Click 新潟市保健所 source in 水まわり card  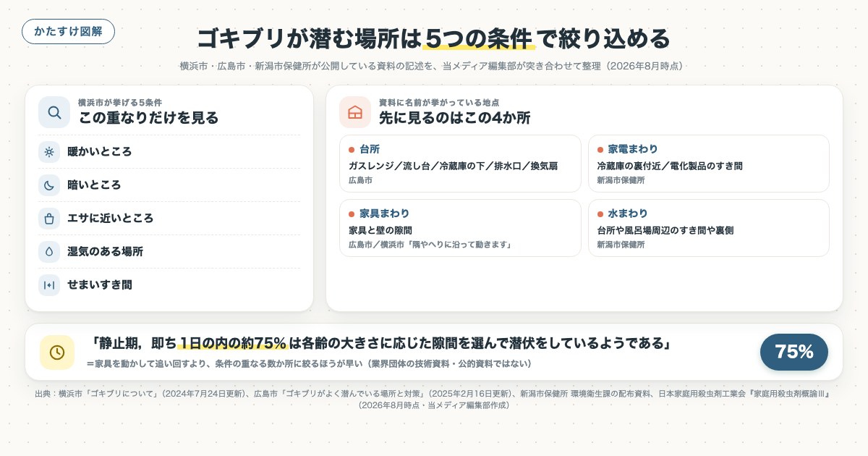(621, 245)
